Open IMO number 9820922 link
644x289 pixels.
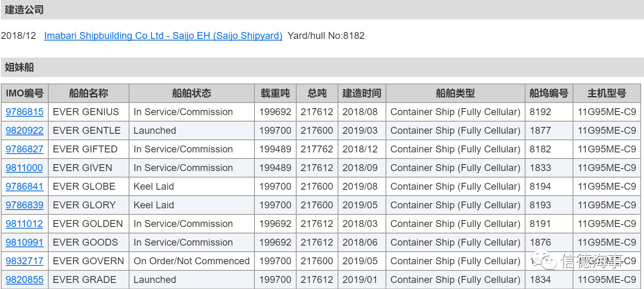[24, 131]
